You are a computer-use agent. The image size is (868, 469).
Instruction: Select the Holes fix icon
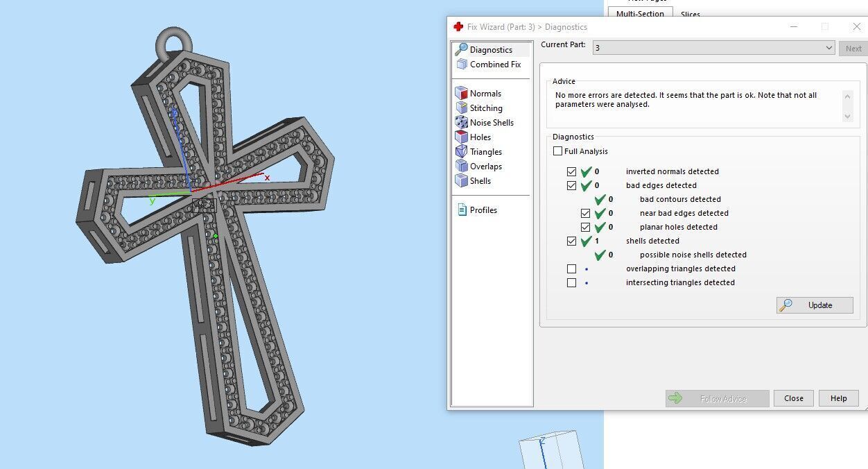461,137
